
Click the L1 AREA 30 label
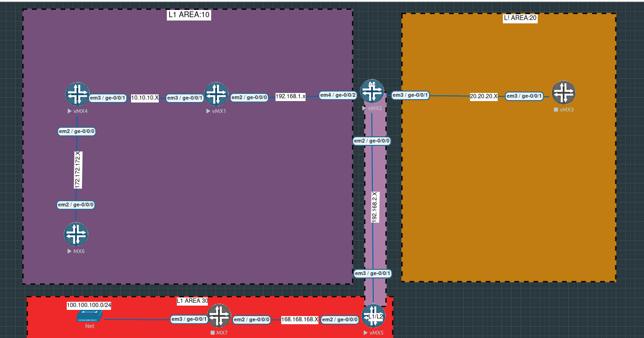click(x=193, y=301)
